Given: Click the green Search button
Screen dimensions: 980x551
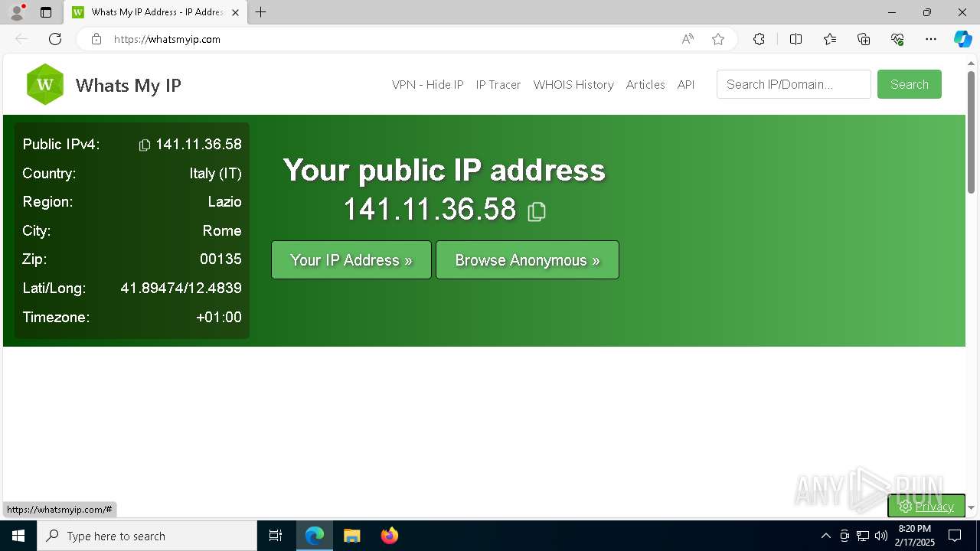Looking at the screenshot, I should point(910,84).
